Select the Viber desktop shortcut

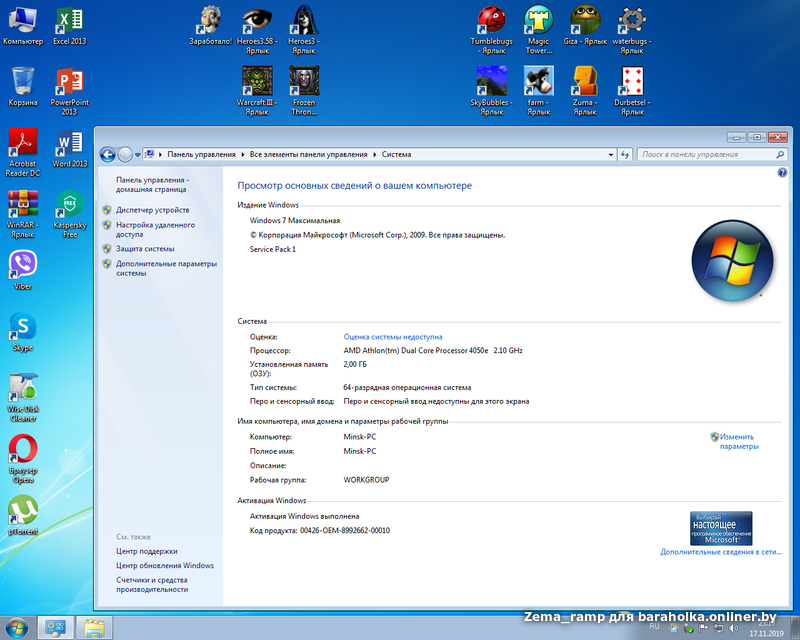pos(23,270)
